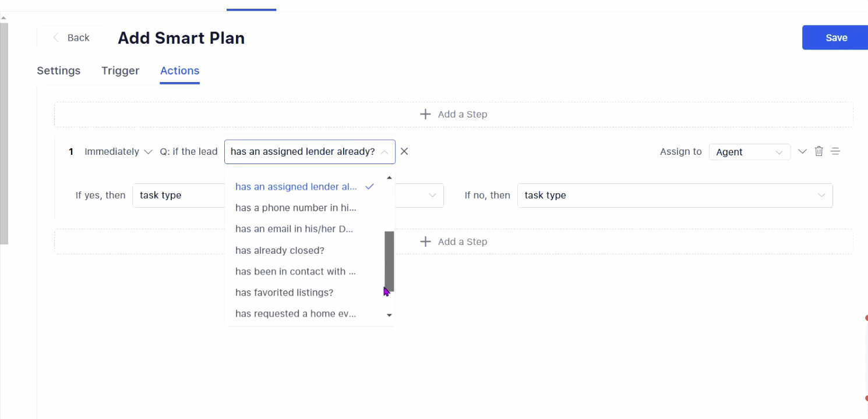The image size is (868, 419).
Task: Open the Actions tab
Action: (180, 70)
